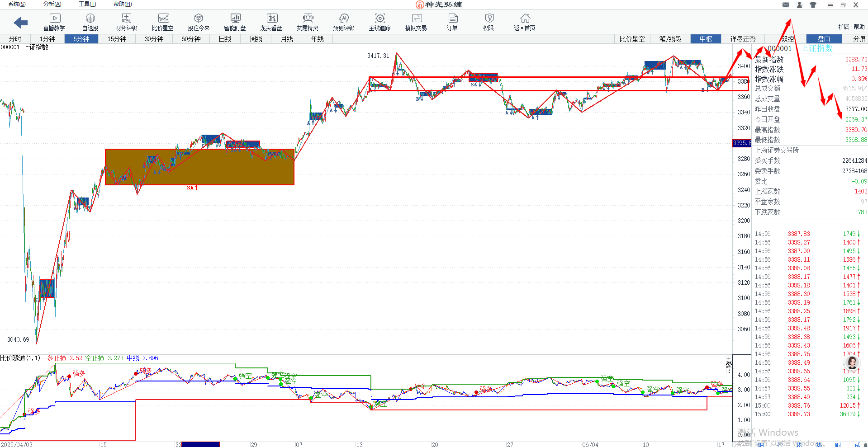Open 财务评级 financial rating
This screenshot has height=447, width=868.
pyautogui.click(x=126, y=22)
